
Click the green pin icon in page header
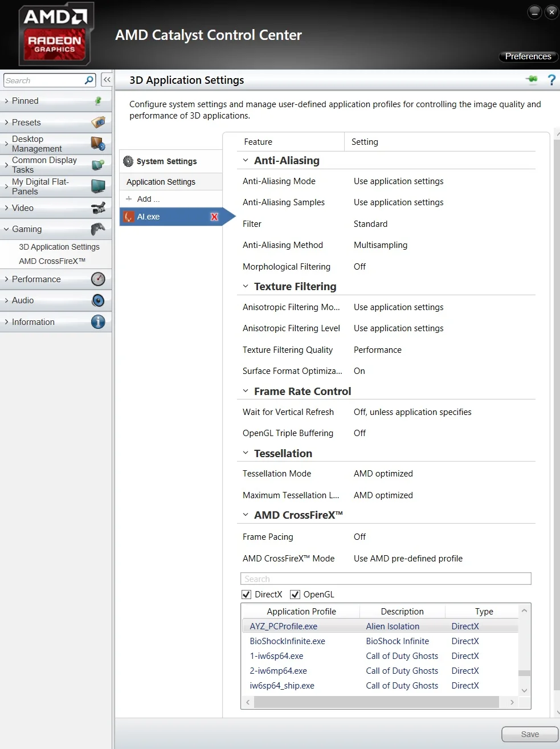pos(532,80)
